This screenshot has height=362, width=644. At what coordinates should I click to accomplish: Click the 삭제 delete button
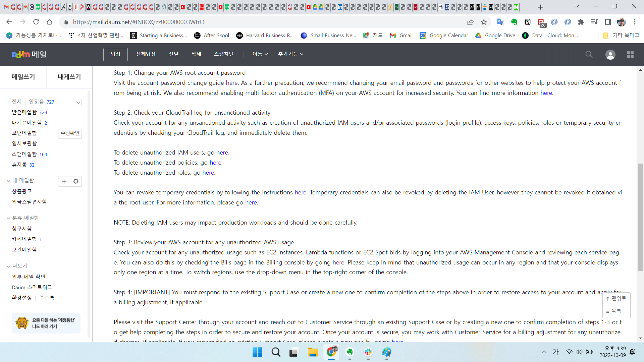pyautogui.click(x=196, y=54)
